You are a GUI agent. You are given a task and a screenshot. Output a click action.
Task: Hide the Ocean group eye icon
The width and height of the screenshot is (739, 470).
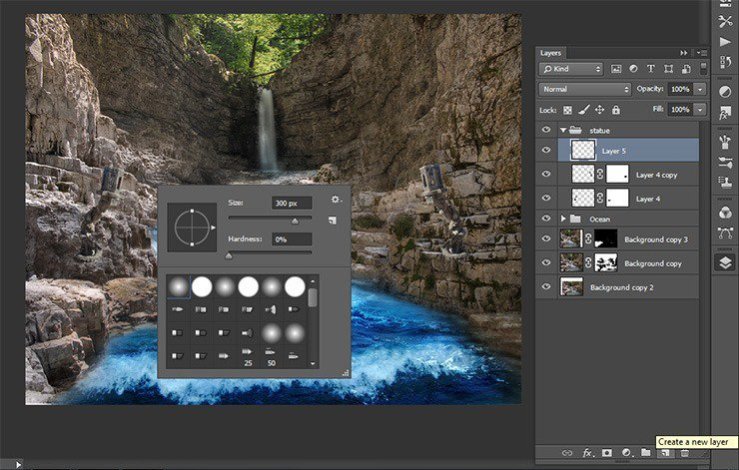pyautogui.click(x=545, y=218)
